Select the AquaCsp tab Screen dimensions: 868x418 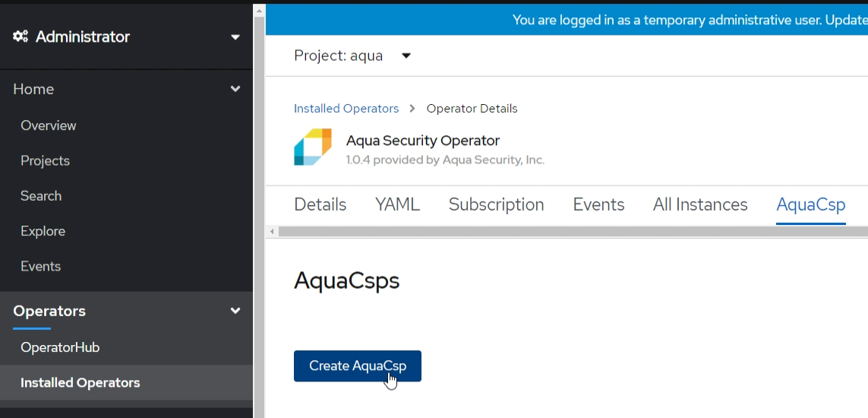pyautogui.click(x=810, y=205)
